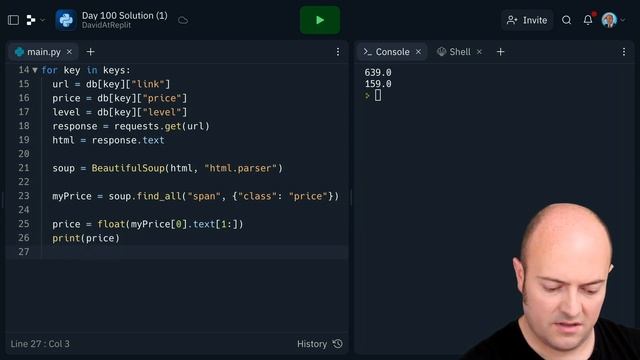Image resolution: width=640 pixels, height=360 pixels.
Task: Click the History clock icon
Action: pyautogui.click(x=338, y=344)
